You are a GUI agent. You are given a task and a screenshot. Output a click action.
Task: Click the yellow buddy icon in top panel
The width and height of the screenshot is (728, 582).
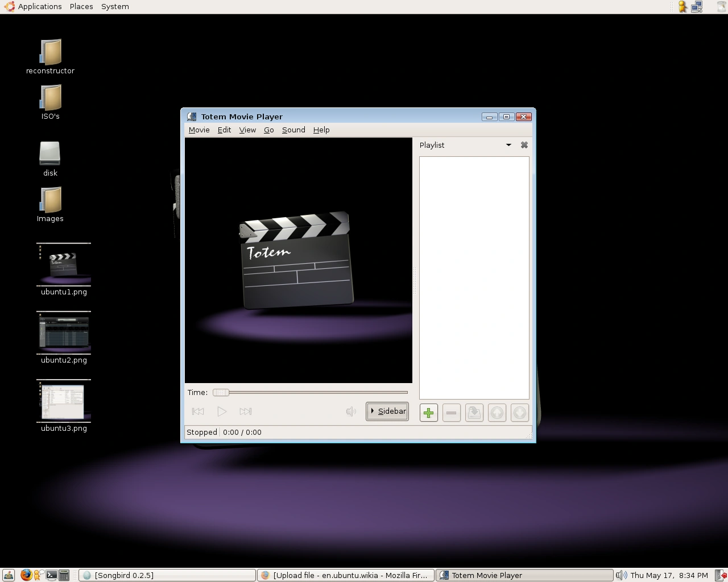682,7
